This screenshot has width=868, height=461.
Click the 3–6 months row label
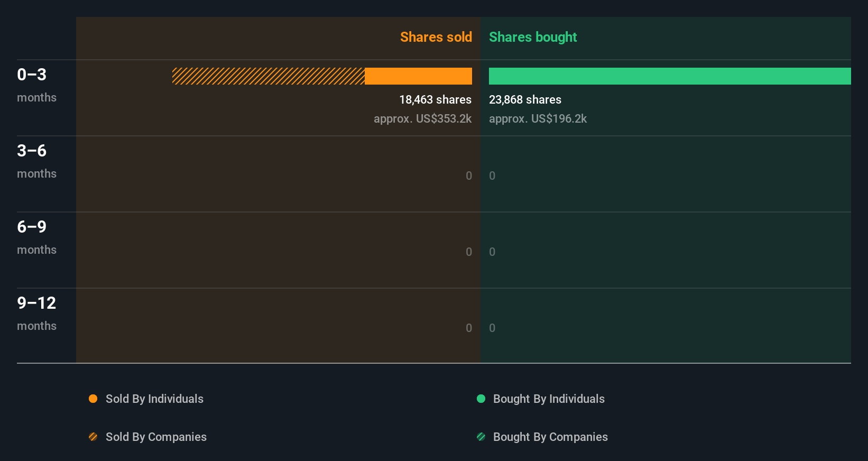point(36,161)
